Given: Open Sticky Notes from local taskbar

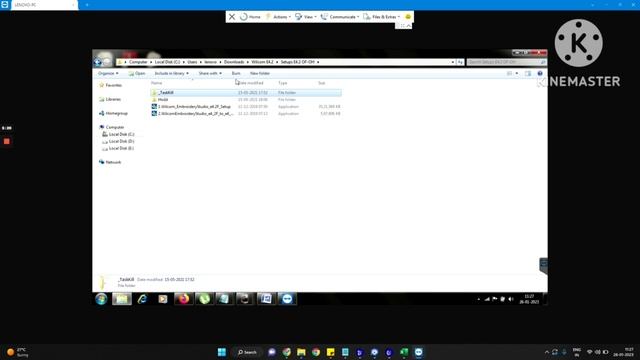Looking at the screenshot, I should (x=331, y=352).
